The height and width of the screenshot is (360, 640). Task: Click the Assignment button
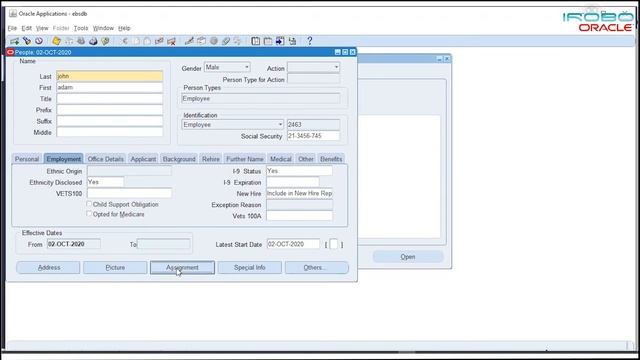[x=182, y=267]
